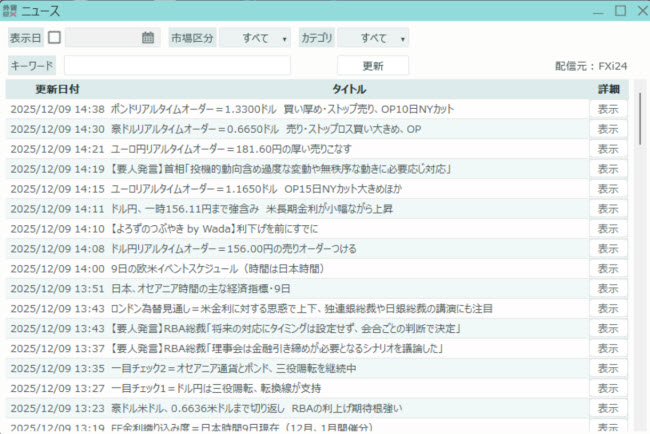Screen dimensions: 650x434
Task: Show details for 13:23 豪ドル米ドル news
Action: 608,408
